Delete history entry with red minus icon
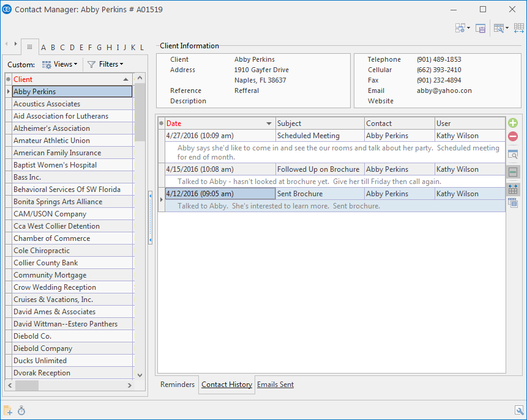The image size is (527, 420). point(512,136)
